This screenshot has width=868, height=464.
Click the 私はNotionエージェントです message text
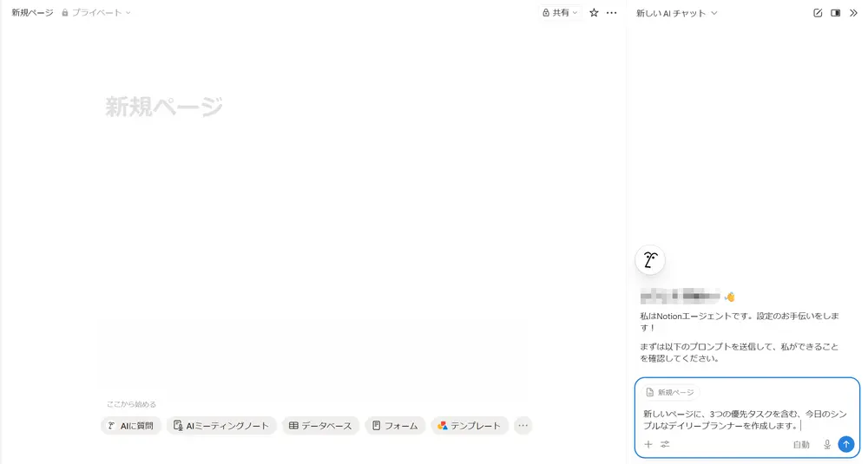(x=740, y=321)
